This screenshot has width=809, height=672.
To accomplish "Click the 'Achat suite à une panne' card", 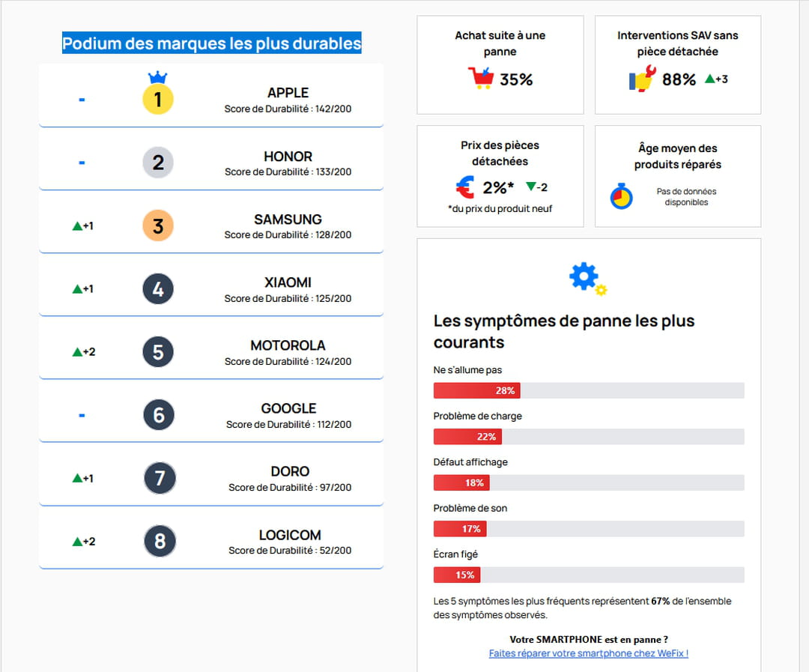I will click(500, 64).
